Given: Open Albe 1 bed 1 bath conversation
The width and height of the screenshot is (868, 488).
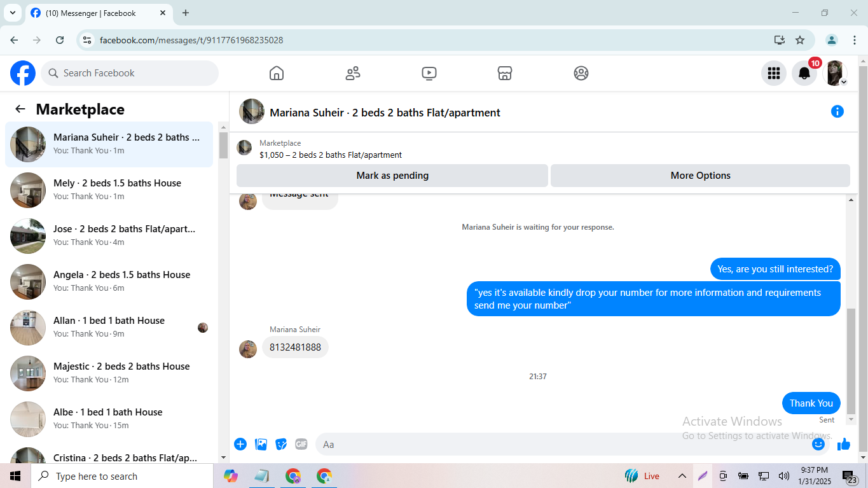Looking at the screenshot, I should [x=109, y=419].
